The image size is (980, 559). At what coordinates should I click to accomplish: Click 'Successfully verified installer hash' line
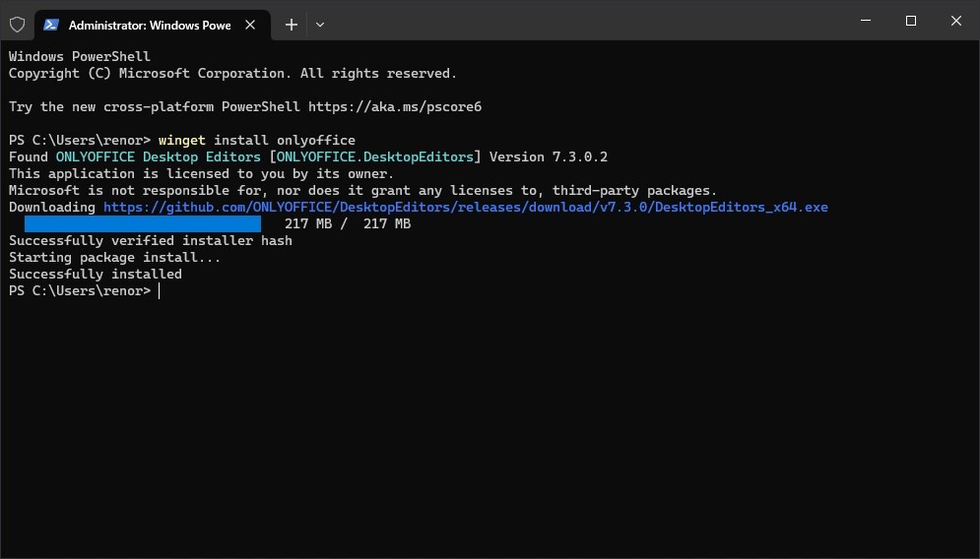pos(151,240)
